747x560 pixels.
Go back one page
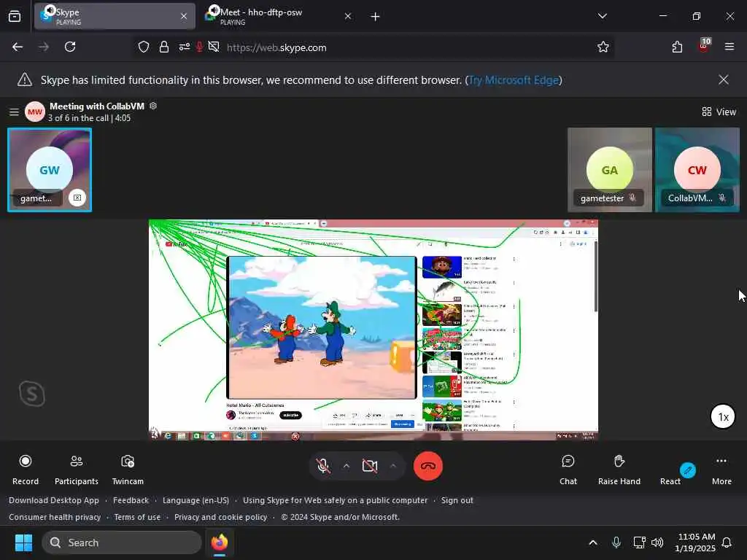pos(18,47)
